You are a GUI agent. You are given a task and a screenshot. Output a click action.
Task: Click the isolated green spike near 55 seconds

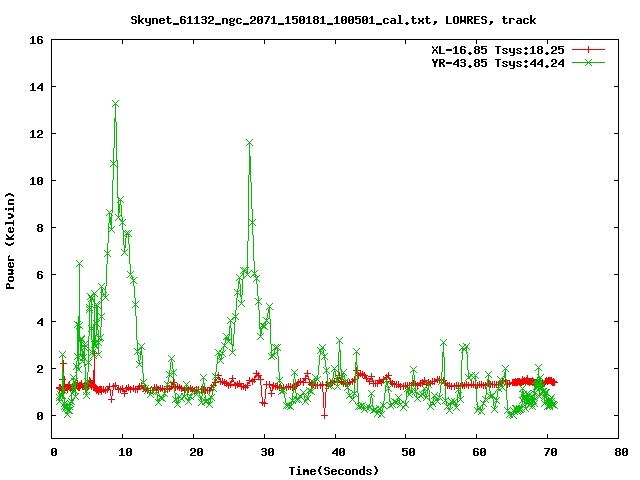point(443,343)
